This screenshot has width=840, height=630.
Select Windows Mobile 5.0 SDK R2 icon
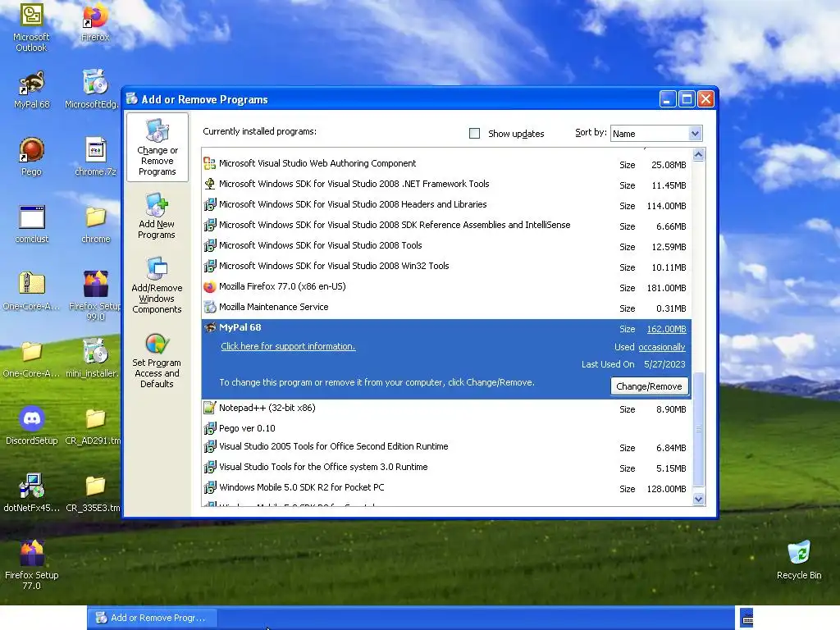point(209,487)
